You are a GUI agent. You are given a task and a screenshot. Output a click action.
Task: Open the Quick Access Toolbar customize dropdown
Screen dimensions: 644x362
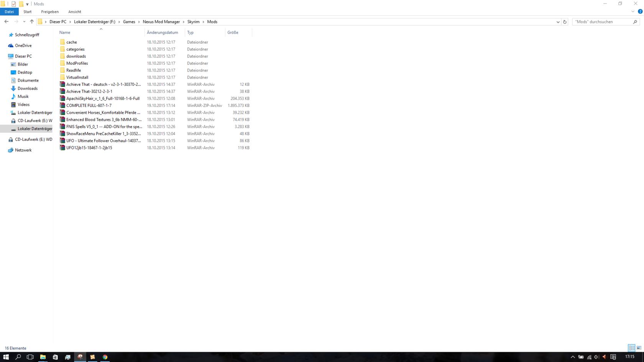(x=27, y=4)
